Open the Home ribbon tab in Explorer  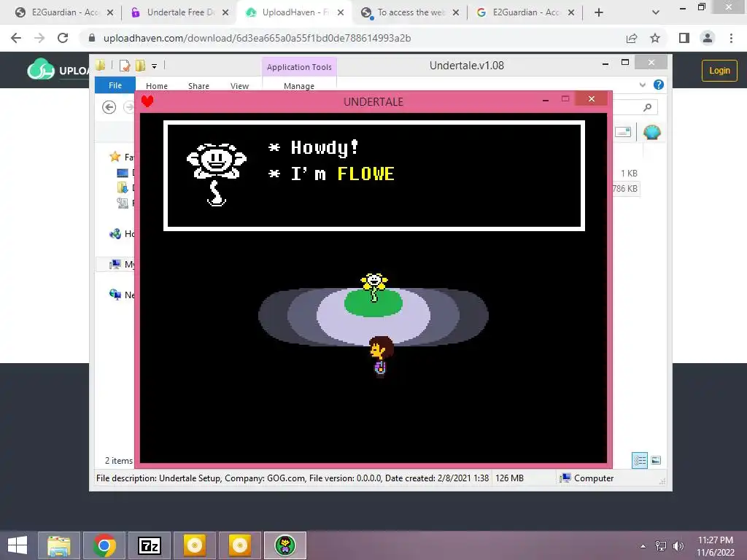click(157, 86)
